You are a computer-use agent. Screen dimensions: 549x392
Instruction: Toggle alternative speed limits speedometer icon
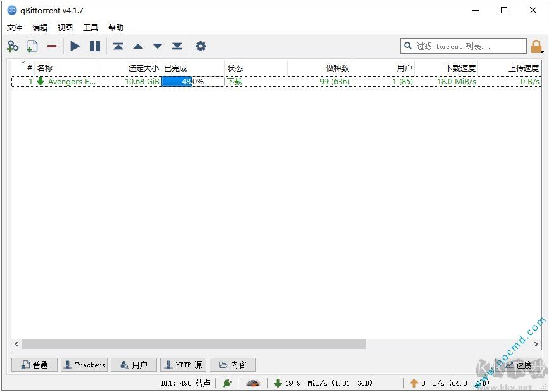253,383
